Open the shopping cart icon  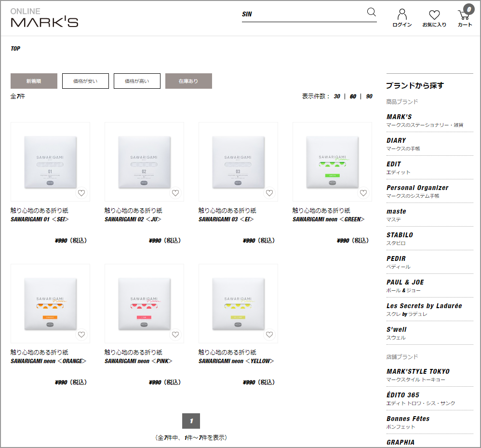tap(465, 16)
